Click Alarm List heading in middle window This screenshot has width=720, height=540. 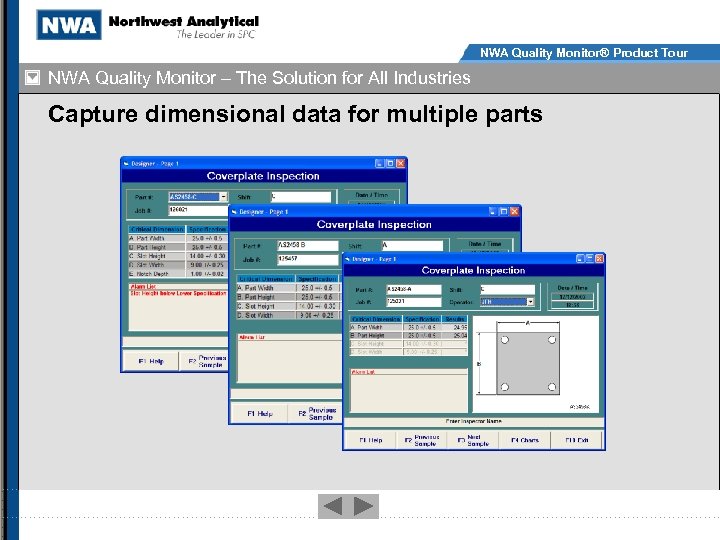(252, 337)
